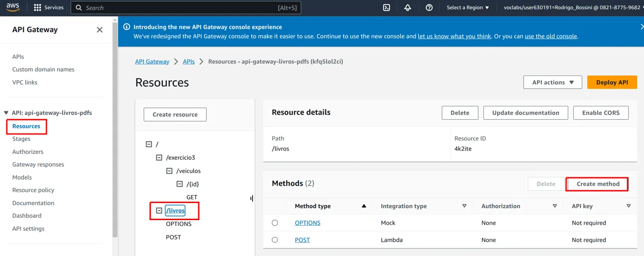The height and width of the screenshot is (256, 644).
Task: Collapse the /veiculos resource node
Action: coord(170,171)
